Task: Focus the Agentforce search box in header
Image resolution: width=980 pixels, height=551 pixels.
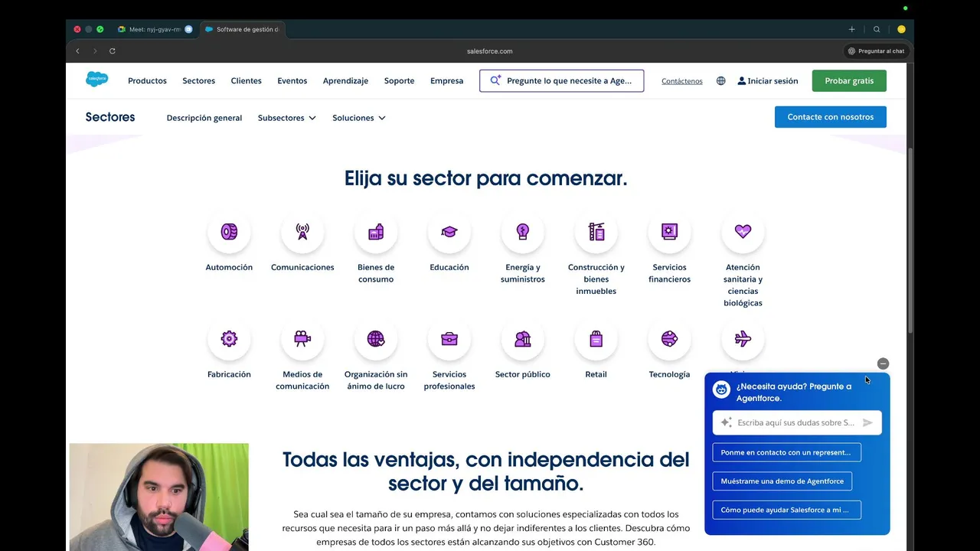Action: 561,80
